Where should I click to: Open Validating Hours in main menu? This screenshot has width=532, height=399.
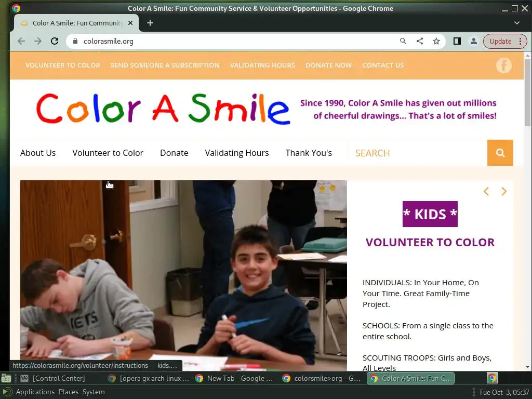pyautogui.click(x=237, y=153)
